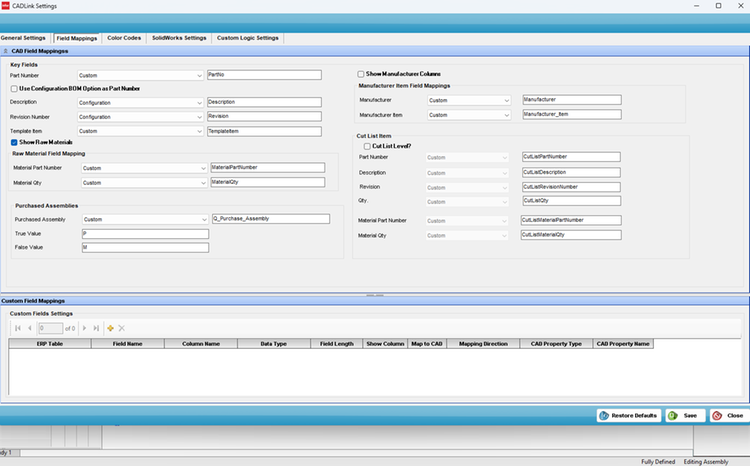Edit CutListDescription property field
The image size is (750, 466).
571,172
